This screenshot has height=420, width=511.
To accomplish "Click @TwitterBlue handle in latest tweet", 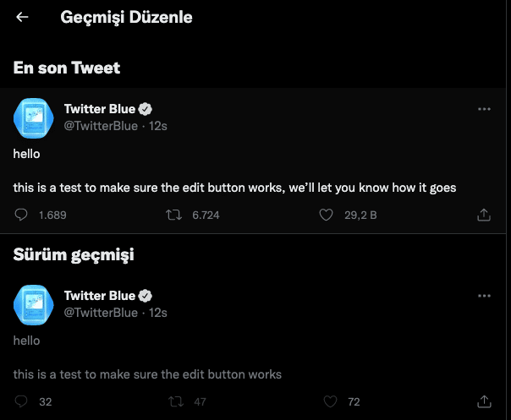I will (x=101, y=126).
